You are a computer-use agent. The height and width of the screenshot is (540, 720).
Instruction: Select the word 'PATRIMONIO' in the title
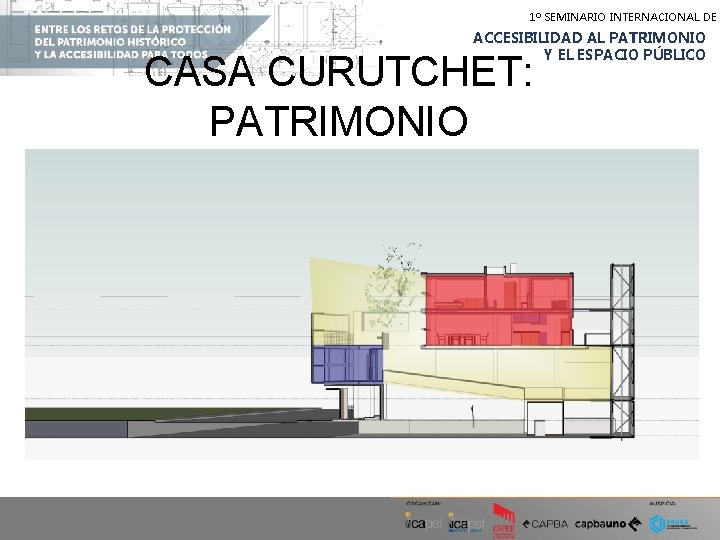(x=339, y=121)
